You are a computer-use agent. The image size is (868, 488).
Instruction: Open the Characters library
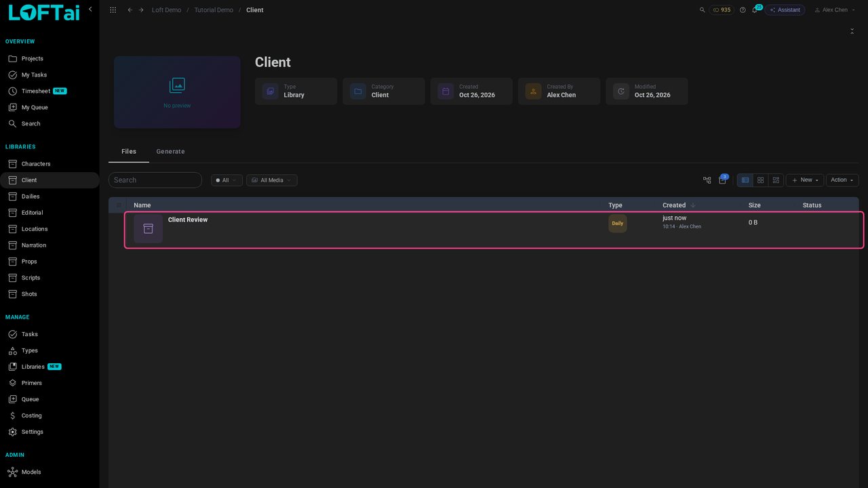coord(50,164)
